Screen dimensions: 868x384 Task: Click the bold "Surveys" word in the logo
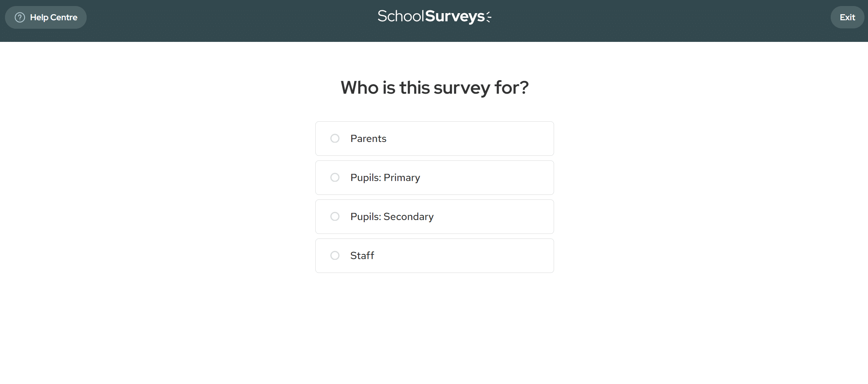tap(455, 16)
